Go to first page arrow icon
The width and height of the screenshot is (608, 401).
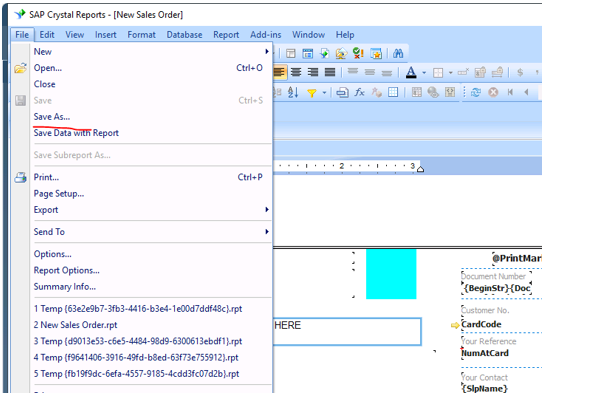click(x=510, y=92)
